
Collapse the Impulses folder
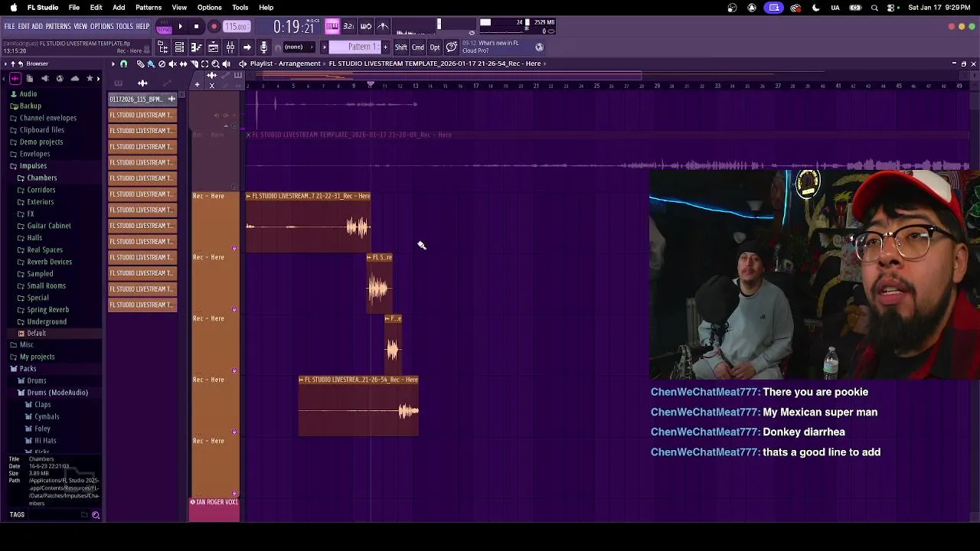pos(32,166)
